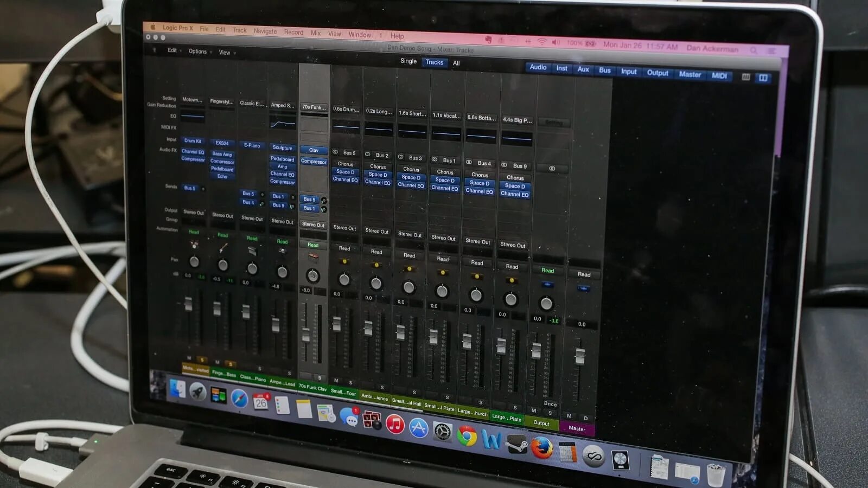This screenshot has height=488, width=868.
Task: Open System Preferences gear in Dock
Action: tap(442, 432)
